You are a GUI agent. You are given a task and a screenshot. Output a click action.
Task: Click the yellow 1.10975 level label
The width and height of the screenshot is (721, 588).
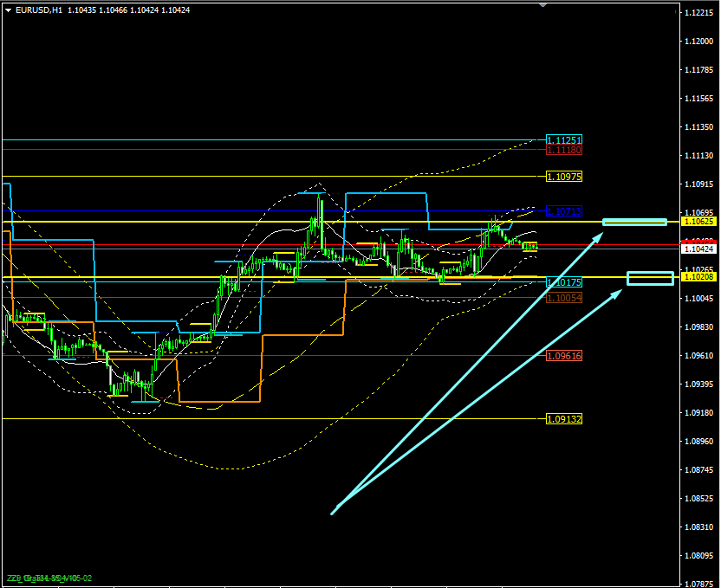point(564,177)
